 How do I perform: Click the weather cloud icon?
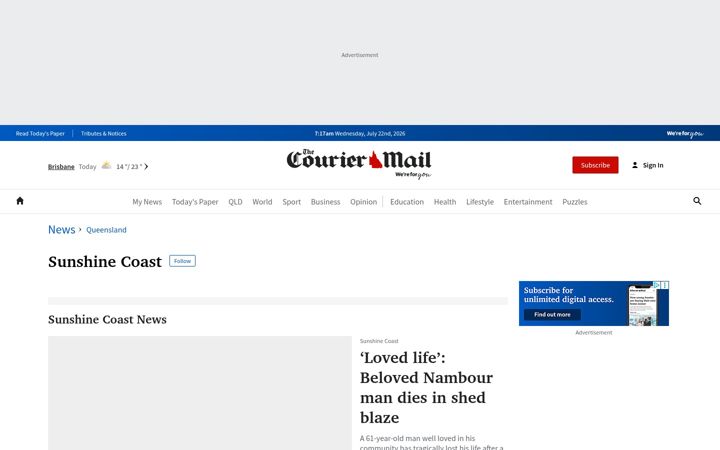(106, 165)
